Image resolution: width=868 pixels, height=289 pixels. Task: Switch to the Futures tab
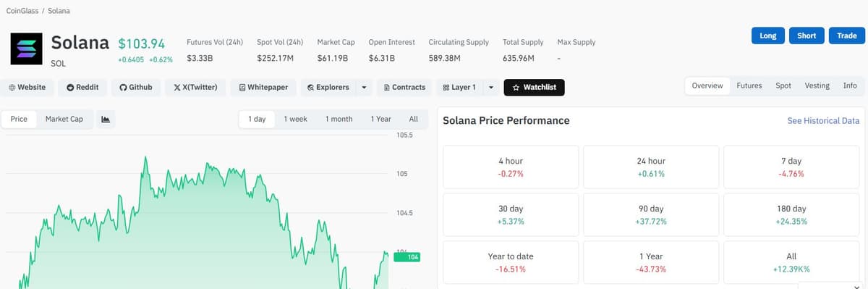[x=749, y=85]
